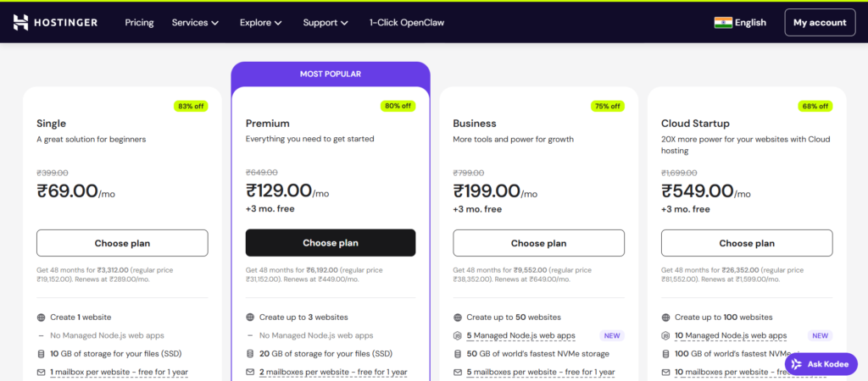Click the NEW badge in Business plan
Screen dimensions: 868x381
612,336
